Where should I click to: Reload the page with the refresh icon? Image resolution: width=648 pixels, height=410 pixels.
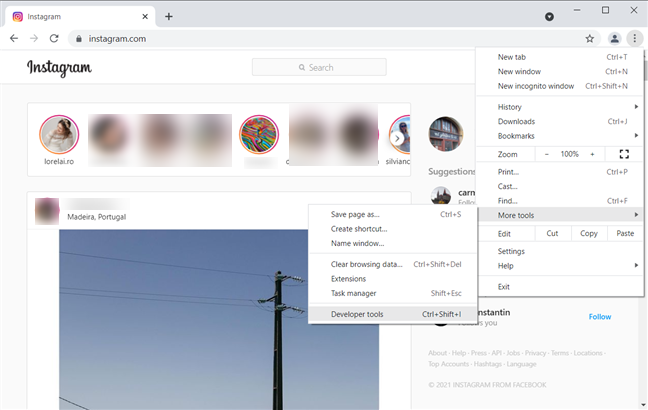pyautogui.click(x=57, y=39)
